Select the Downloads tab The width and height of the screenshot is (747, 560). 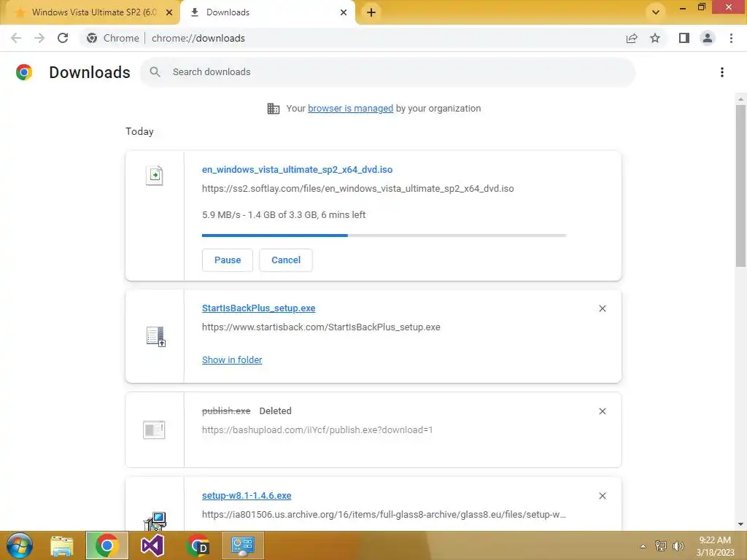click(x=267, y=12)
